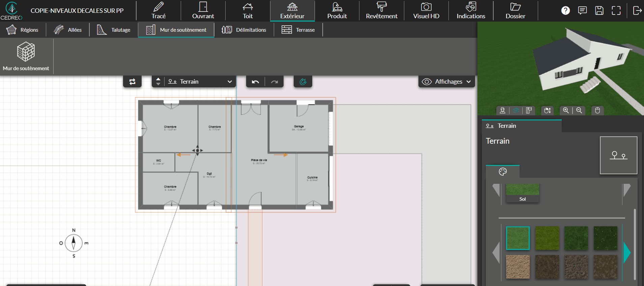Click the undo arrow icon

coord(255,82)
